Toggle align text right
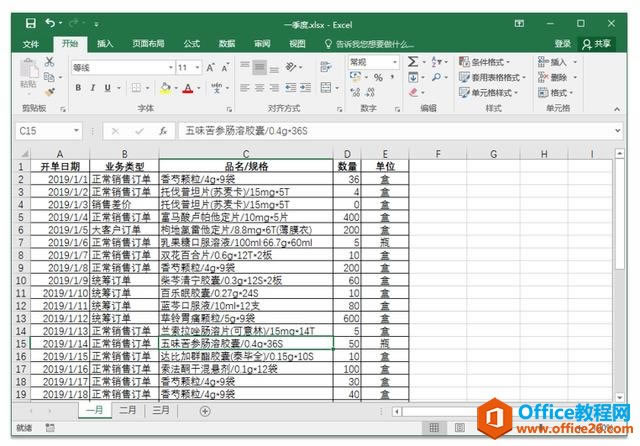 click(x=274, y=88)
